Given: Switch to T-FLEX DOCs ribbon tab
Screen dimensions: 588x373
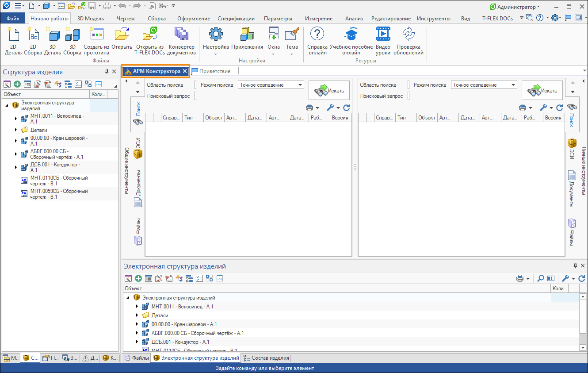Looking at the screenshot, I should tap(497, 19).
